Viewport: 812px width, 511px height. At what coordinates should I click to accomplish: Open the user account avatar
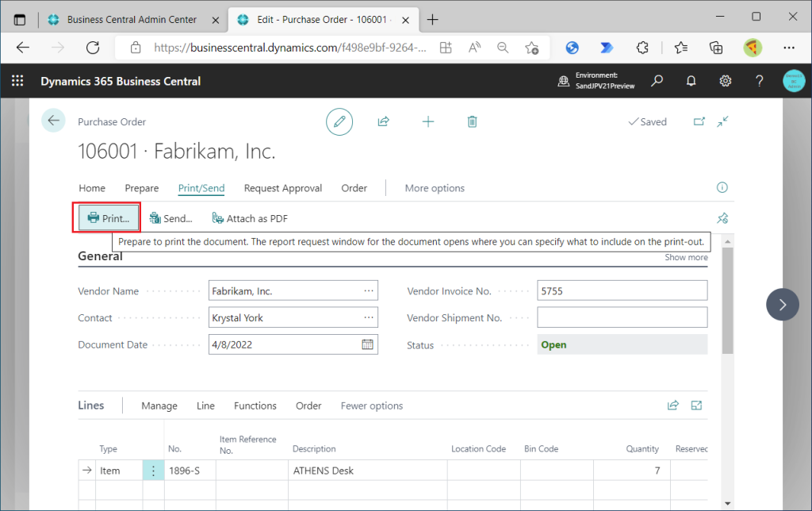pyautogui.click(x=794, y=81)
